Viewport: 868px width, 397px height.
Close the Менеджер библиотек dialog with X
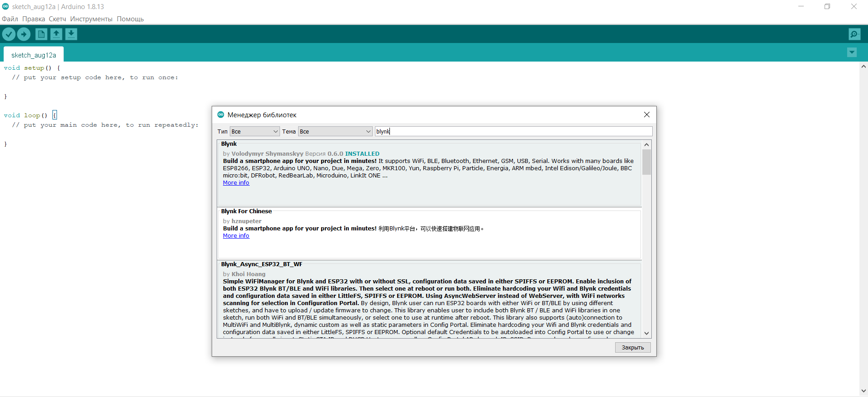pos(647,115)
